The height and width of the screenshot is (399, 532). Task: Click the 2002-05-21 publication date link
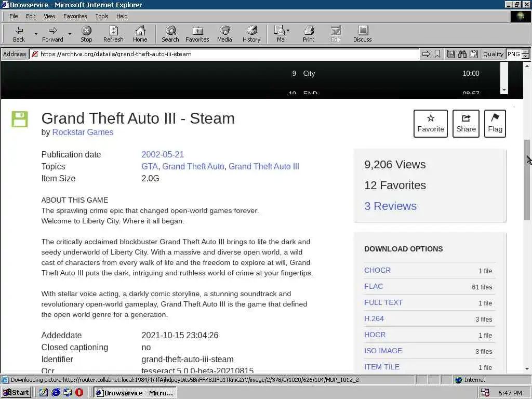pyautogui.click(x=163, y=154)
